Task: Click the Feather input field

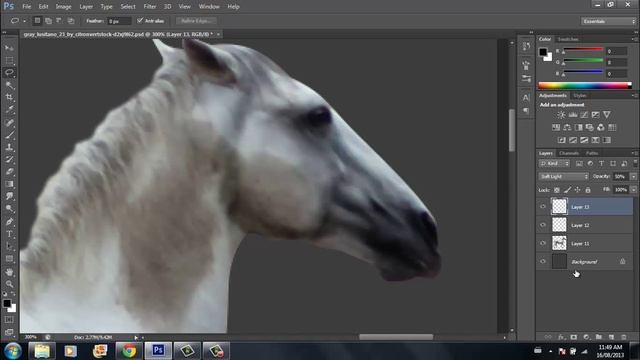Action: coord(119,21)
